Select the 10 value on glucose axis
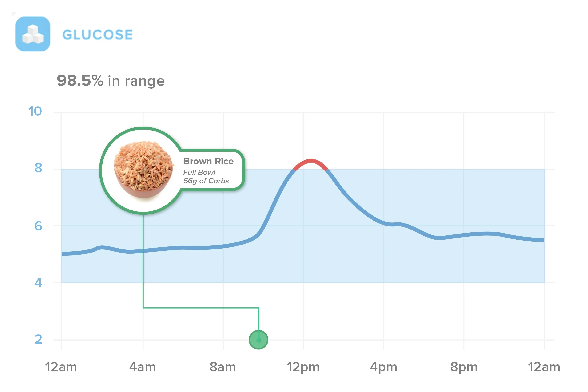Viewport: 588px width, 392px height. click(35, 111)
